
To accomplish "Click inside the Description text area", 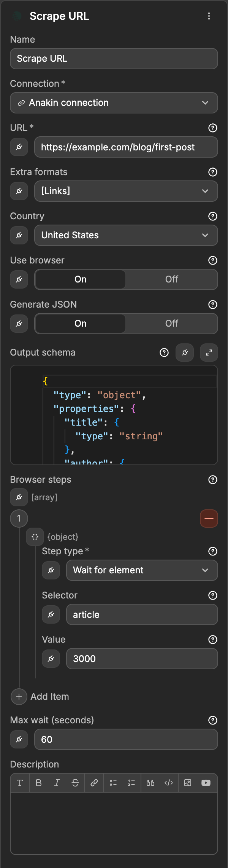I will pyautogui.click(x=114, y=823).
